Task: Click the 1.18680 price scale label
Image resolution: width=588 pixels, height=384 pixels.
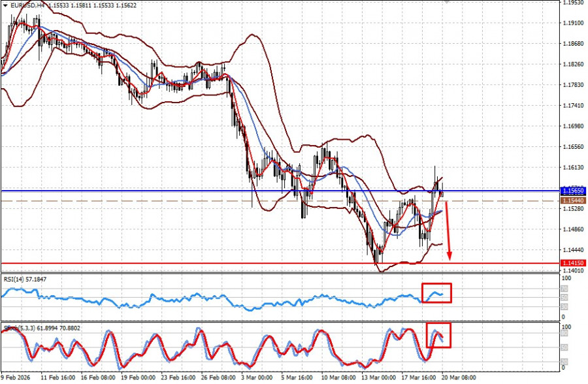Action: pyautogui.click(x=574, y=44)
